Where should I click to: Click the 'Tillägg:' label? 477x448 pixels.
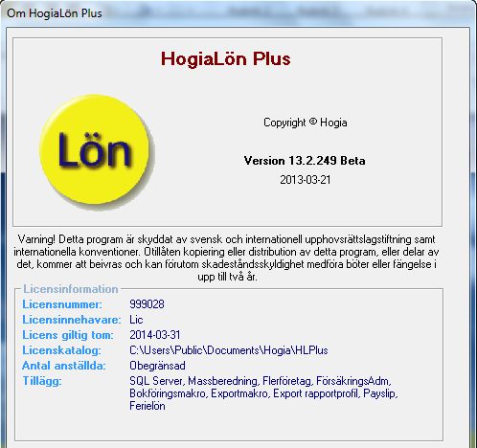point(42,381)
